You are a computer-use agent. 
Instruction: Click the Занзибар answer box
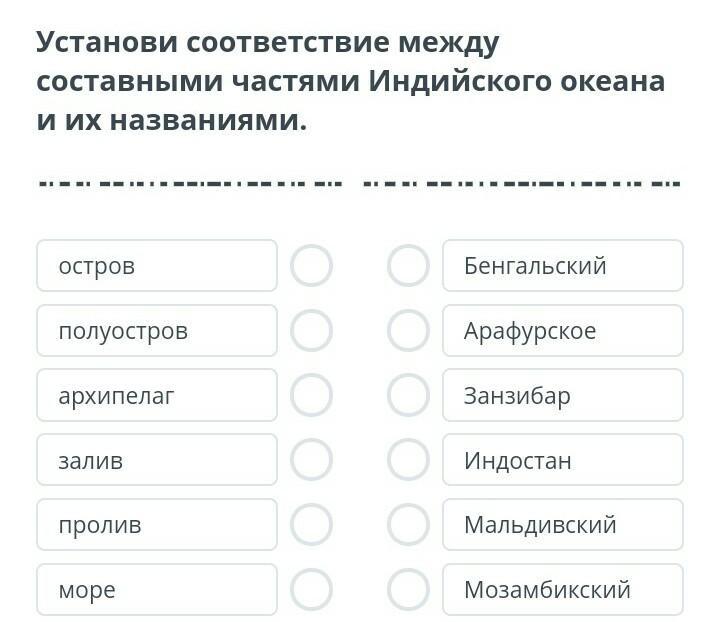[x=562, y=396]
